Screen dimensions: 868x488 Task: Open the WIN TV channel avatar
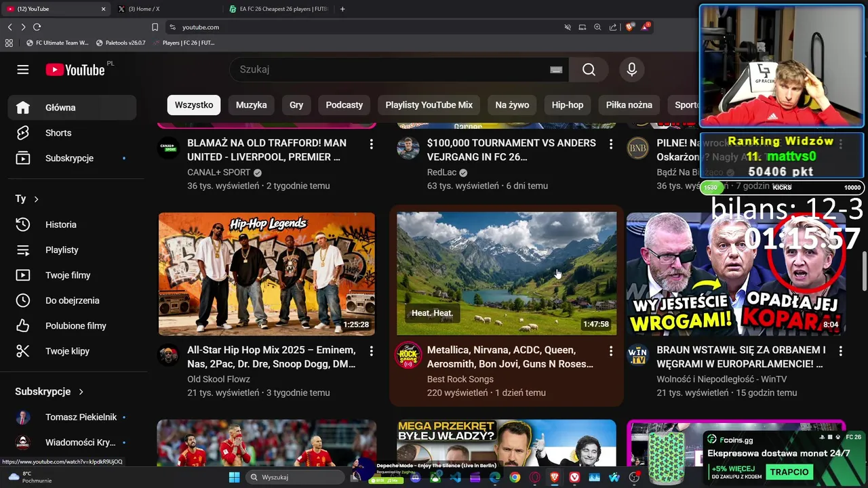[637, 355]
